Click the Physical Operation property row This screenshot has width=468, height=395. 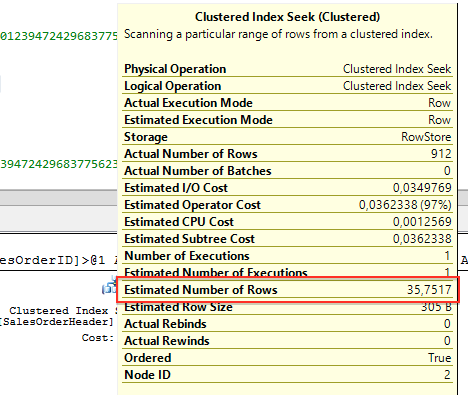tap(288, 69)
